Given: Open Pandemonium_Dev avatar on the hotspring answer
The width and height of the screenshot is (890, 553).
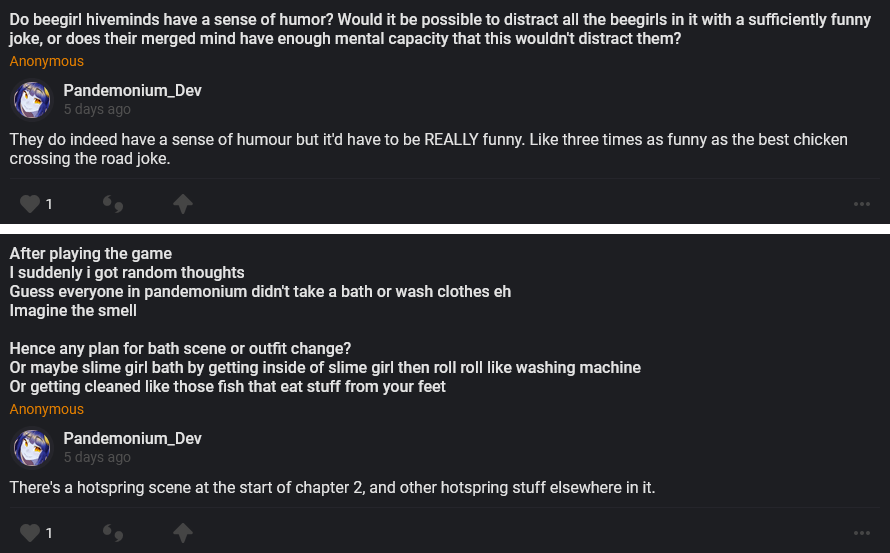Looking at the screenshot, I should pyautogui.click(x=31, y=448).
